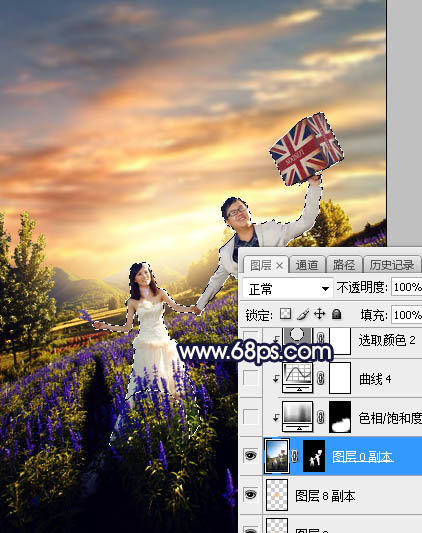Image resolution: width=422 pixels, height=533 pixels.
Task: Open the 历史记录 tab
Action: 392,265
